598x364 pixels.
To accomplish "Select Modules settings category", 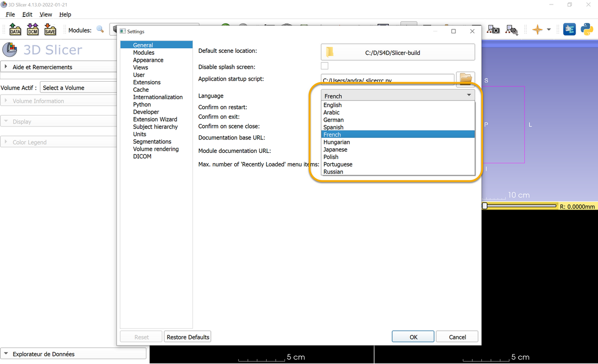I will [x=156, y=52].
